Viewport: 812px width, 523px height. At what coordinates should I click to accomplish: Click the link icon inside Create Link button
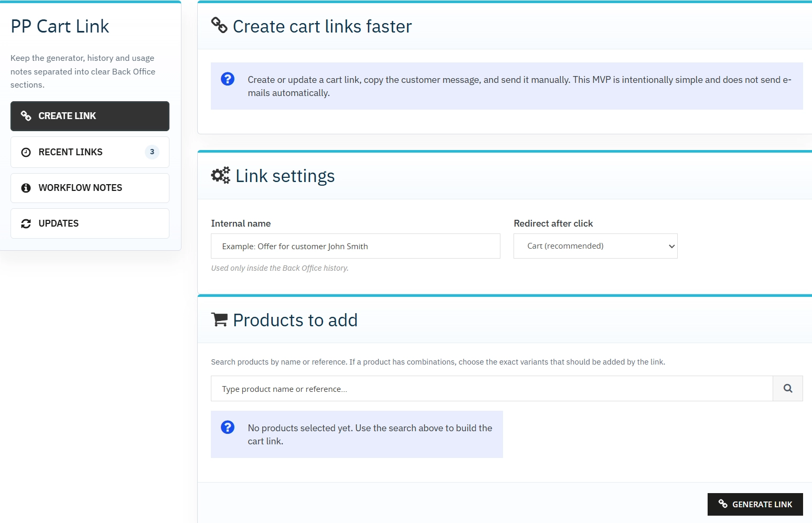point(26,116)
